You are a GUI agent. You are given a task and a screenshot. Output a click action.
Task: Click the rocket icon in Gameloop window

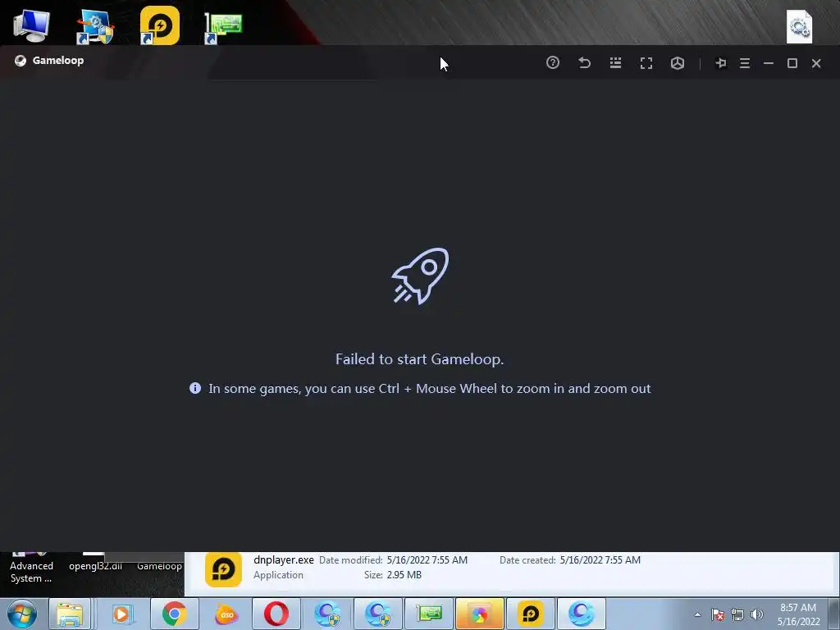point(420,276)
